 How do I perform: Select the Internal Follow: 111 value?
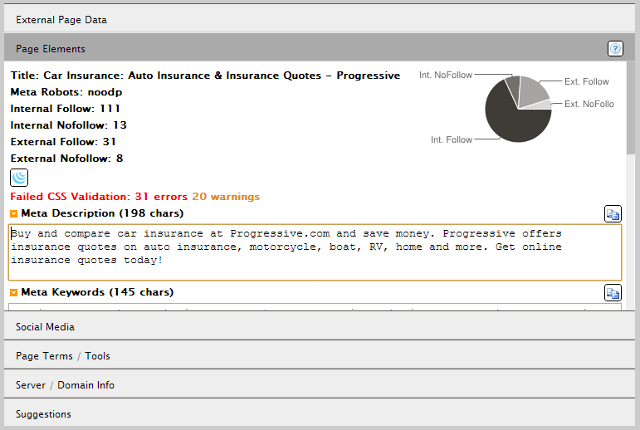[x=65, y=109]
